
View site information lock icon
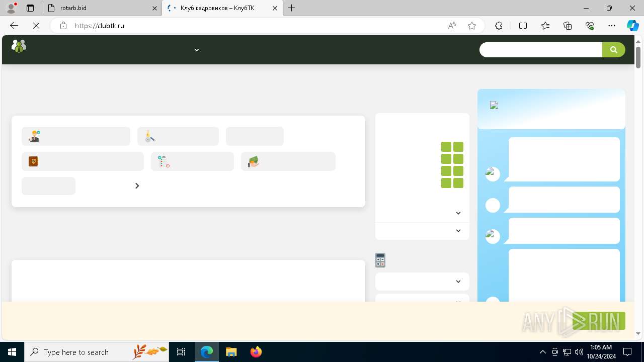pos(63,26)
